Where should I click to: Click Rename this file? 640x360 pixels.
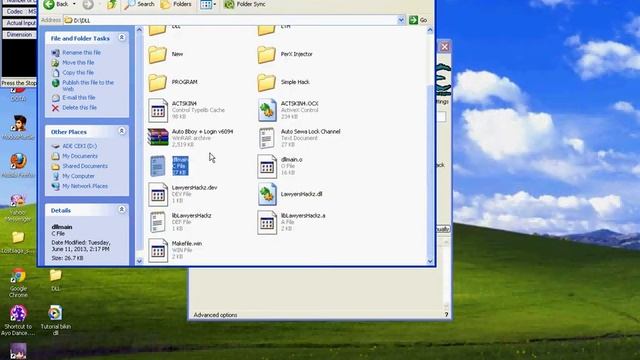[81, 53]
